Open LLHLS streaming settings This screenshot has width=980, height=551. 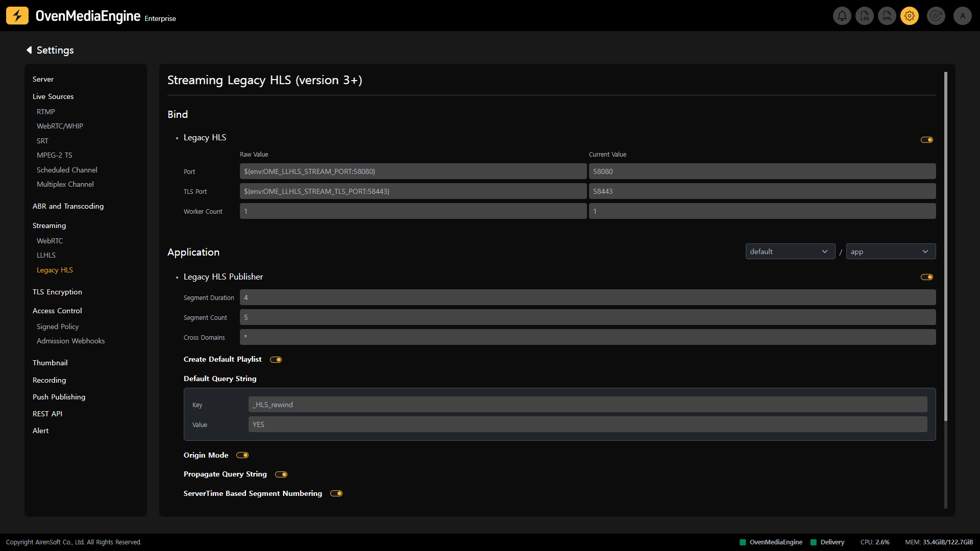point(46,255)
